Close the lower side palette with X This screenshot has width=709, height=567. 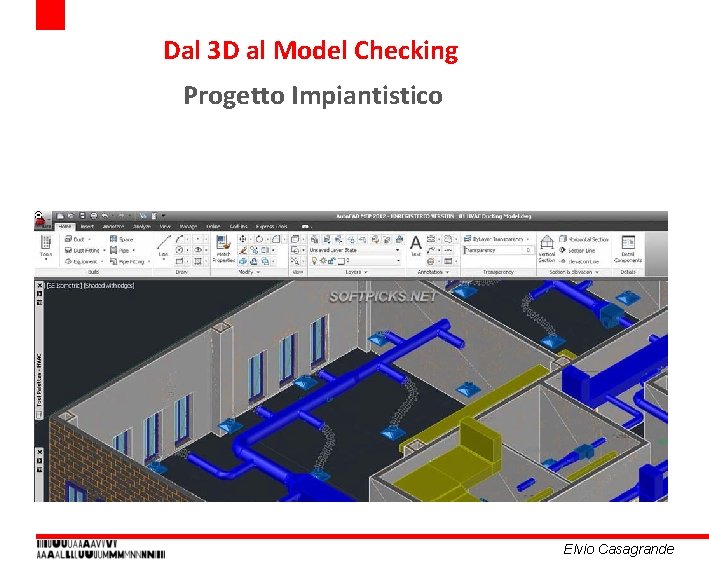click(x=39, y=452)
